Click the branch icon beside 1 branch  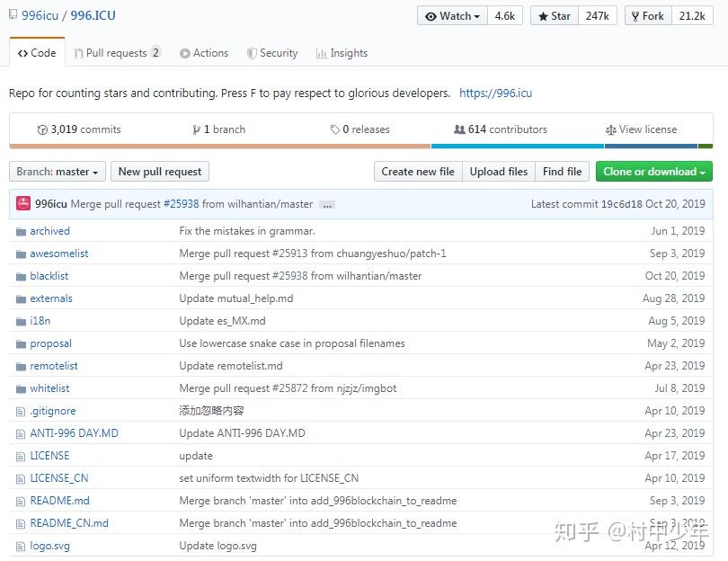point(197,129)
